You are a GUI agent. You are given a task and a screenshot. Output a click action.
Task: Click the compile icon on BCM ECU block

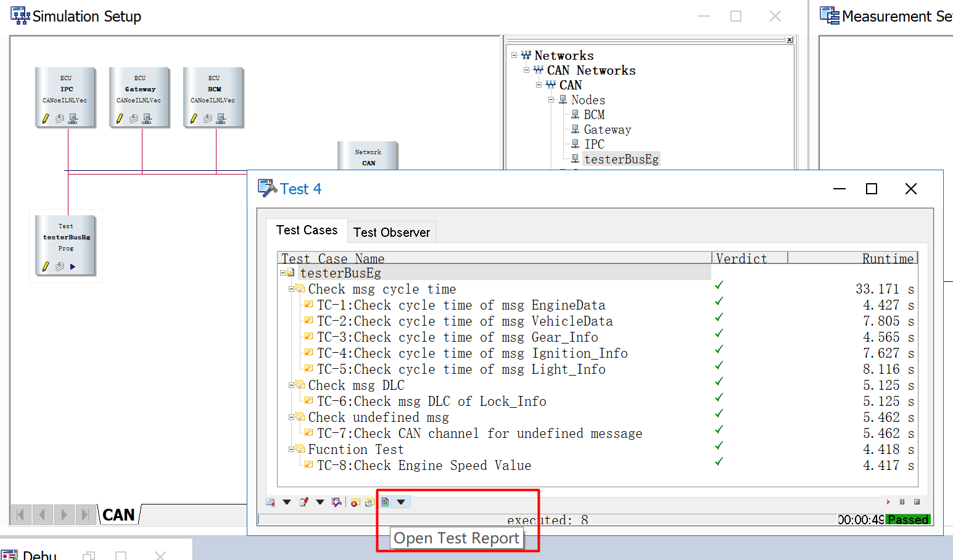click(x=208, y=118)
